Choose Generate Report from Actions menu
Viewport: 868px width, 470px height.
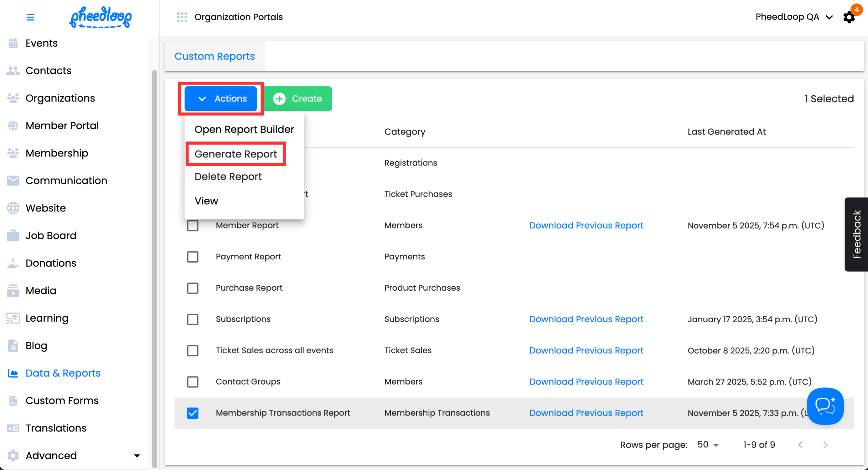(235, 154)
